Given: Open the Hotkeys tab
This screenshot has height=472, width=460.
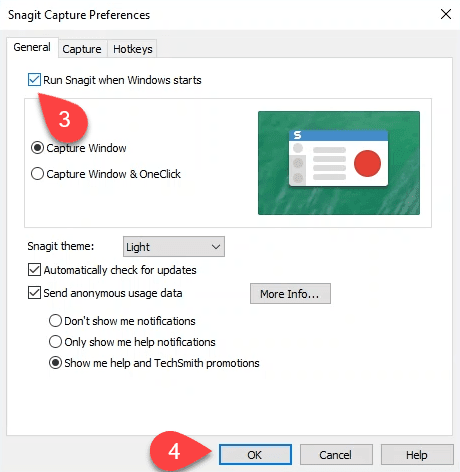Looking at the screenshot, I should (x=132, y=49).
